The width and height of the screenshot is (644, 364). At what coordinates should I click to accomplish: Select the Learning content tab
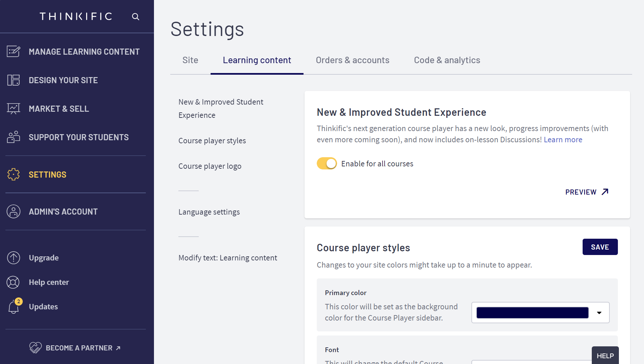(x=257, y=60)
